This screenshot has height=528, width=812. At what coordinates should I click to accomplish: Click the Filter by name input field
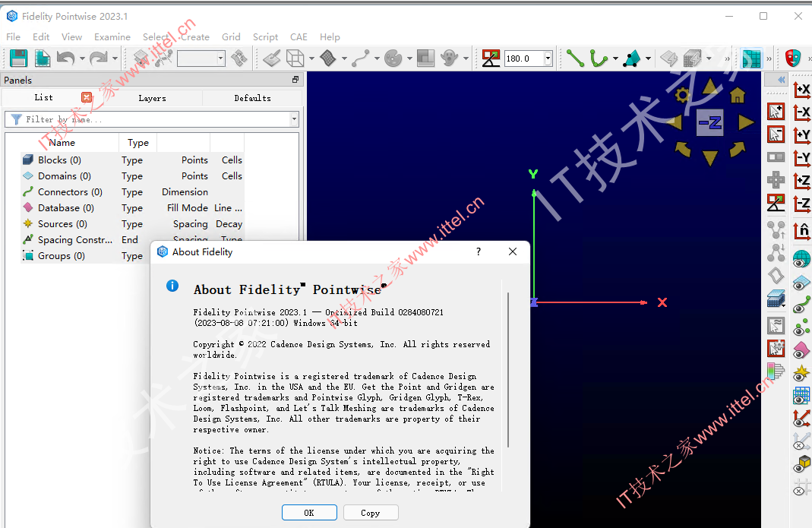pos(150,119)
